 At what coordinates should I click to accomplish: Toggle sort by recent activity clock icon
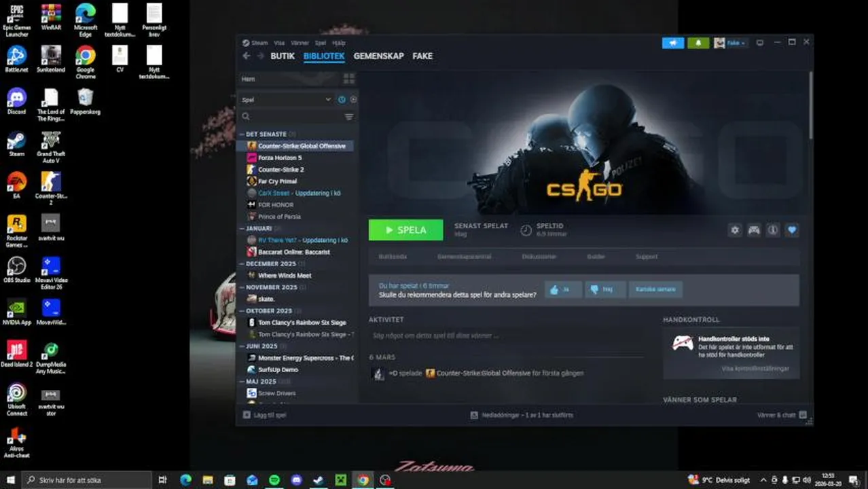342,99
